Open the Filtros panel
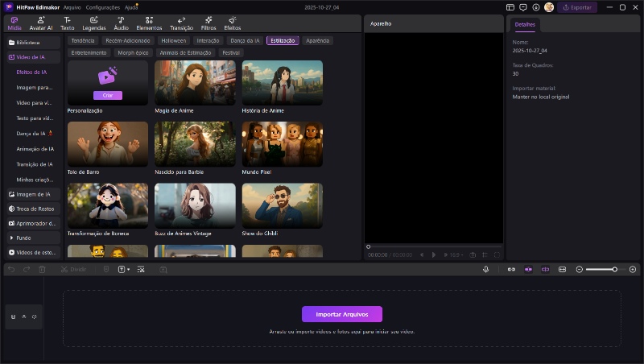The image size is (644, 364). (208, 23)
